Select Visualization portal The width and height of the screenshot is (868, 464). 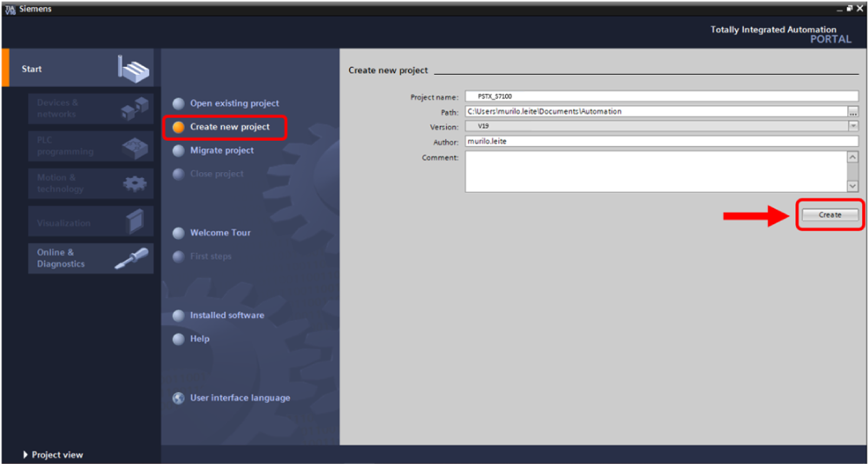[91, 222]
